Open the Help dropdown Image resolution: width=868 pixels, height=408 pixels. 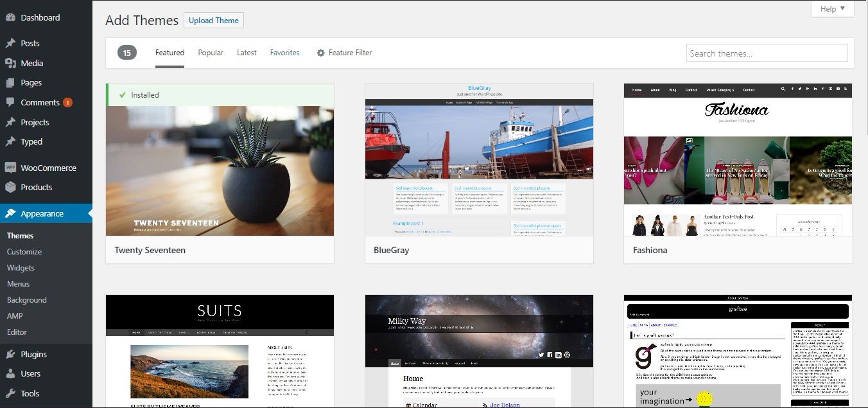point(833,8)
